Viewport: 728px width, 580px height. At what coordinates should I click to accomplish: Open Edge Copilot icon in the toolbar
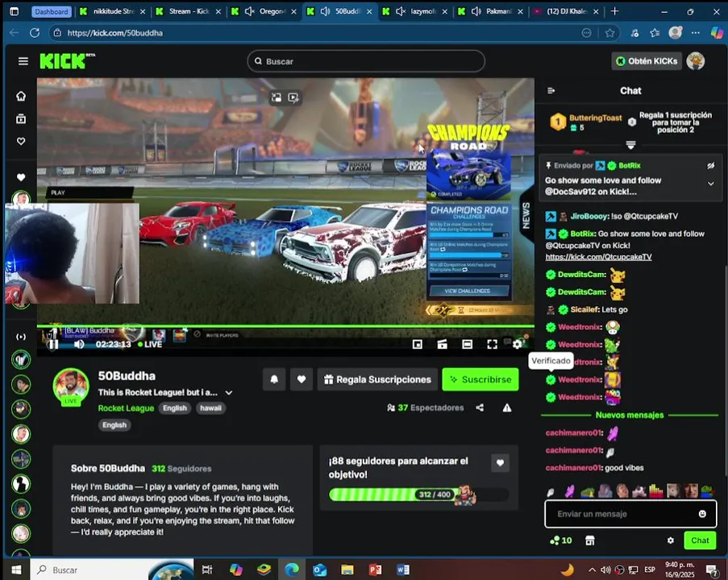tap(717, 33)
